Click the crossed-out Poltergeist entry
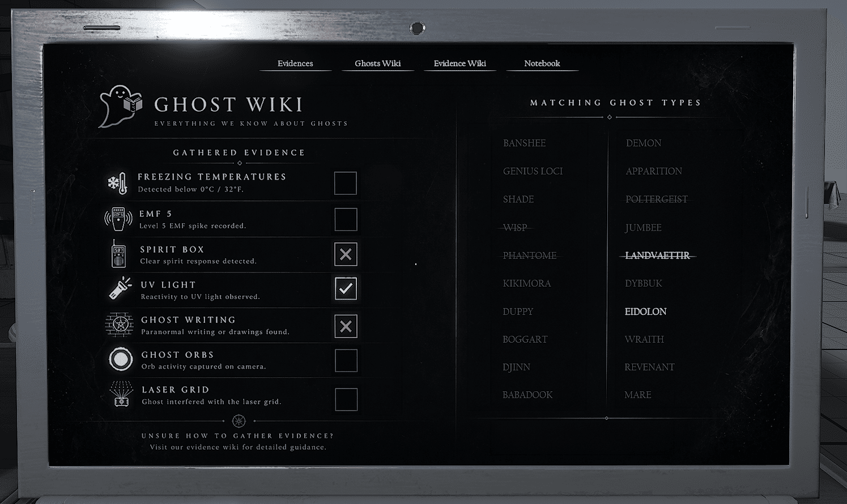Viewport: 847px width, 504px height. click(x=657, y=199)
